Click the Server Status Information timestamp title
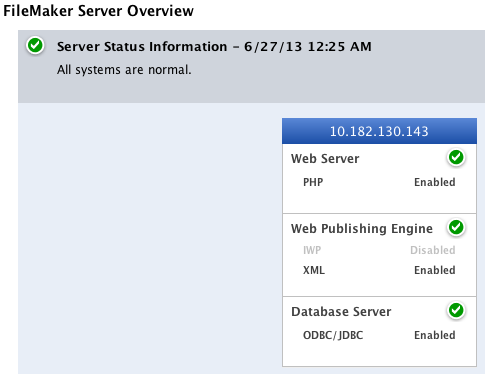485x374 pixels. (x=214, y=47)
